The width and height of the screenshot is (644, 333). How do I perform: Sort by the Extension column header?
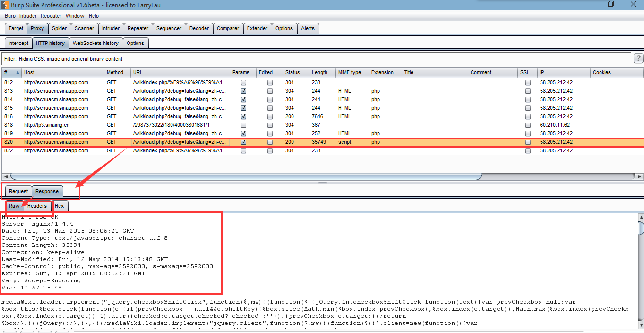coord(386,72)
